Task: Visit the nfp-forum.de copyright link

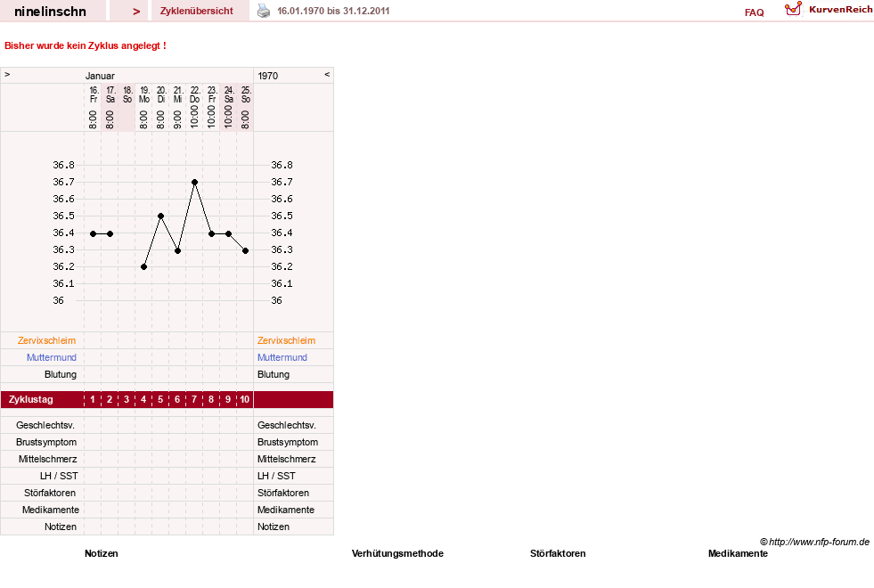Action: [814, 542]
